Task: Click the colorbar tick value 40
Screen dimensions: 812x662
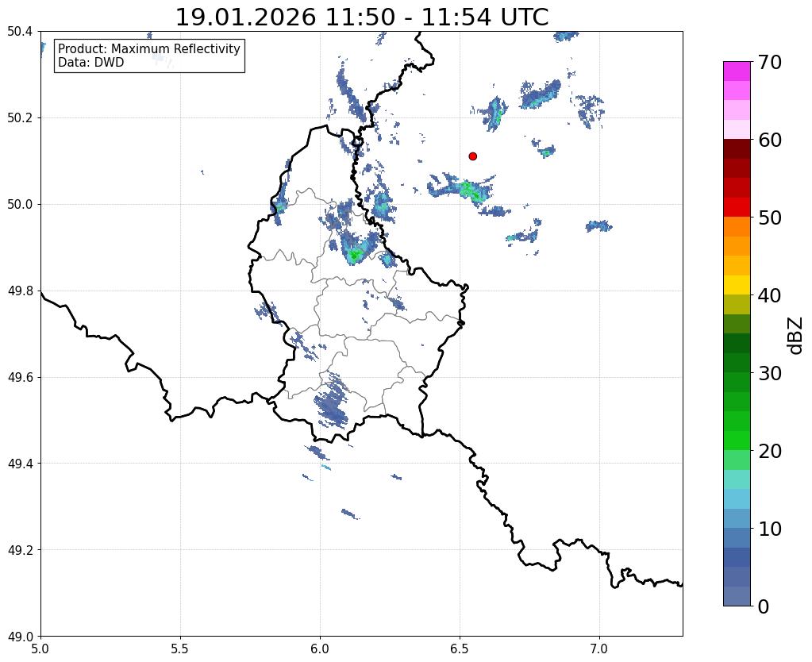Action: 770,295
